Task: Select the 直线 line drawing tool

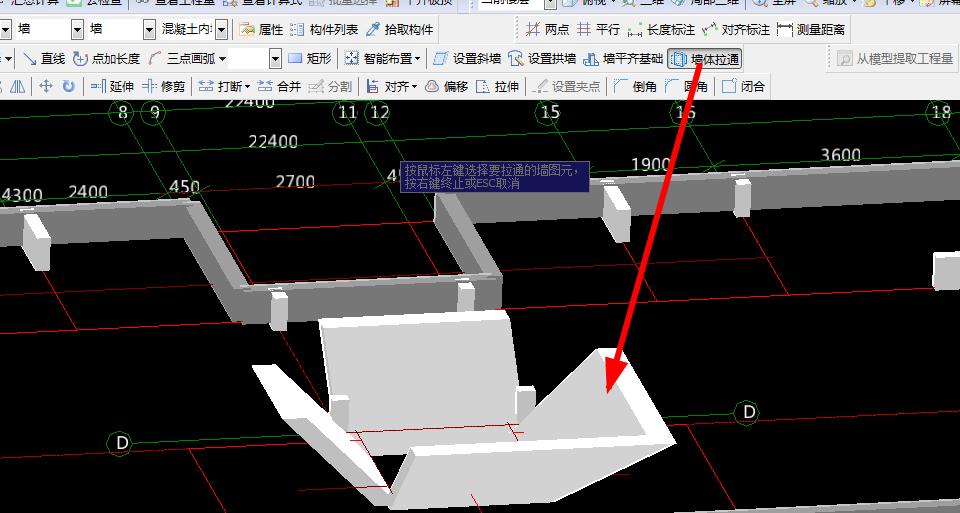Action: click(x=43, y=59)
